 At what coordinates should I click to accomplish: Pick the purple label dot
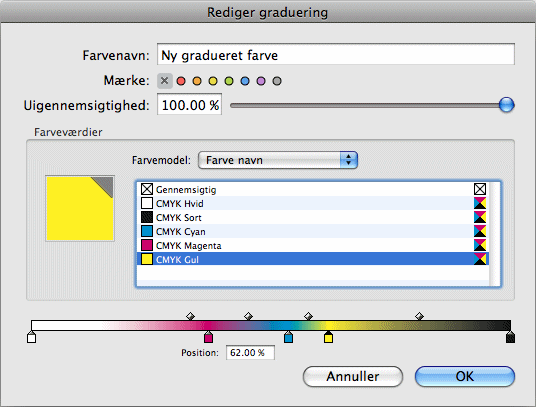pos(261,81)
